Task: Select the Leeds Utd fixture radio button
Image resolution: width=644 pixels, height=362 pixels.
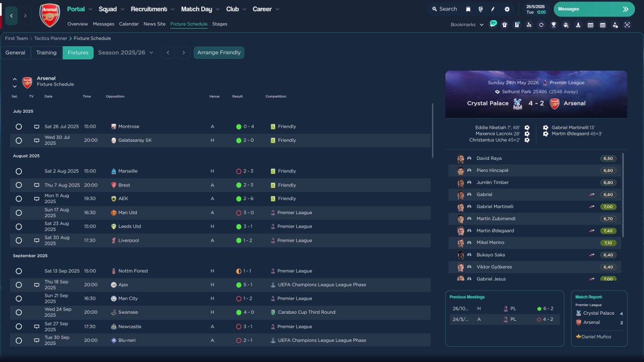Action: pyautogui.click(x=19, y=227)
